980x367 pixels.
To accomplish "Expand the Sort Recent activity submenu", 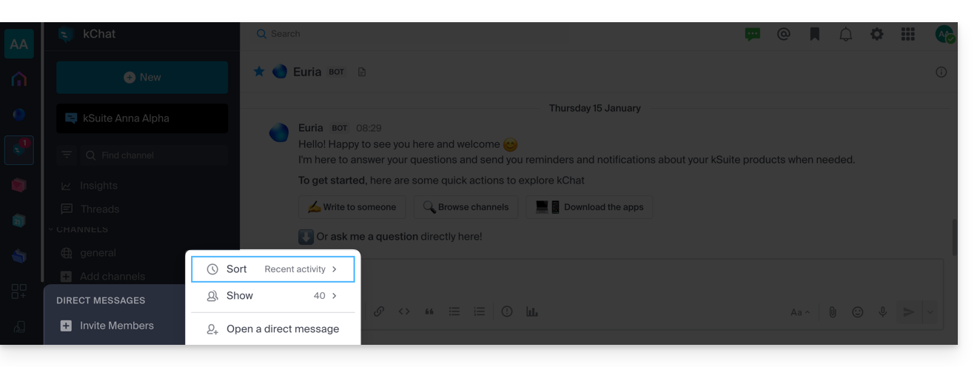I will (x=272, y=269).
